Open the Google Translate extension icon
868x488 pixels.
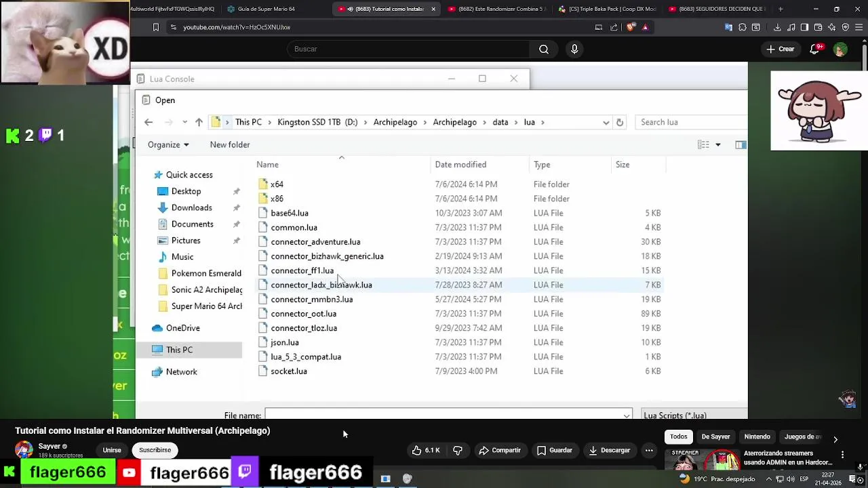(729, 27)
